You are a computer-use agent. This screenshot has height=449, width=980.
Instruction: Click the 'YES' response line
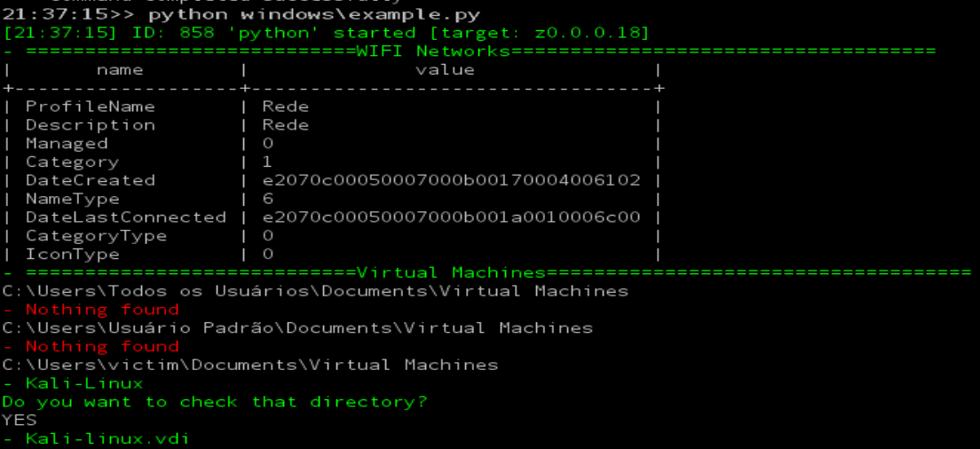[20, 420]
